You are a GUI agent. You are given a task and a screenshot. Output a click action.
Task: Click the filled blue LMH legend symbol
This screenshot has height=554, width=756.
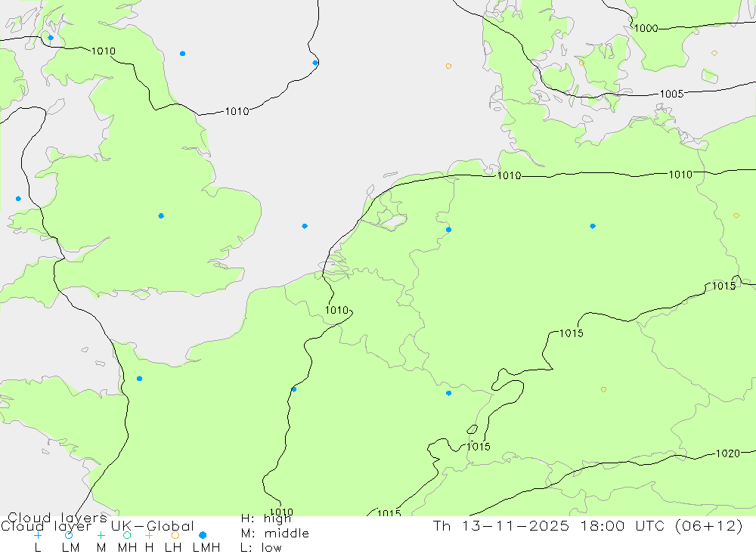(203, 535)
